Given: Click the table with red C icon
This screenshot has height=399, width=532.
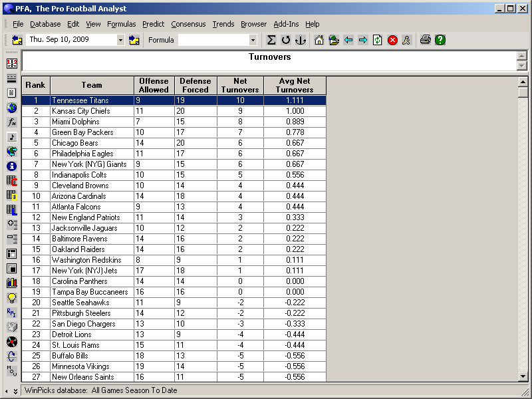Looking at the screenshot, I should coord(11,180).
